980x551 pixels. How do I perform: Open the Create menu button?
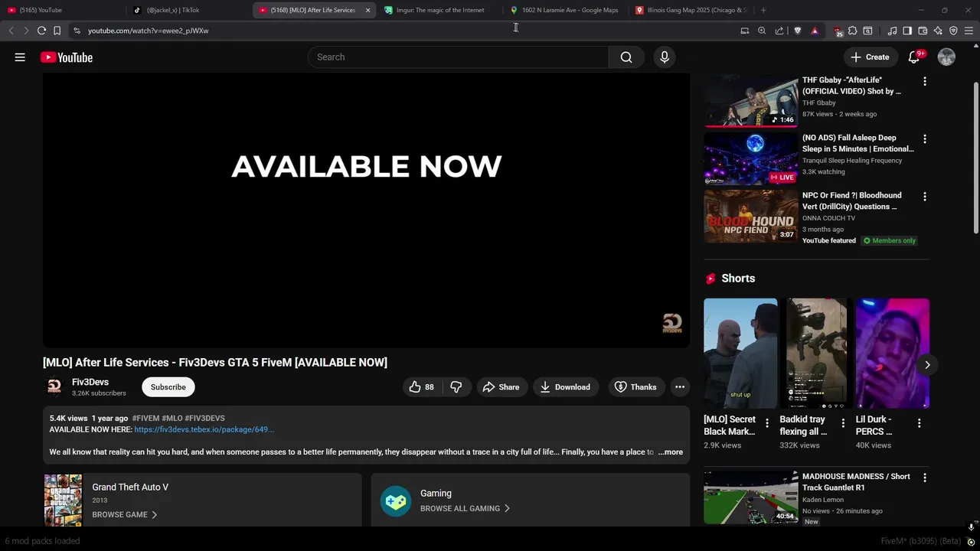click(870, 57)
